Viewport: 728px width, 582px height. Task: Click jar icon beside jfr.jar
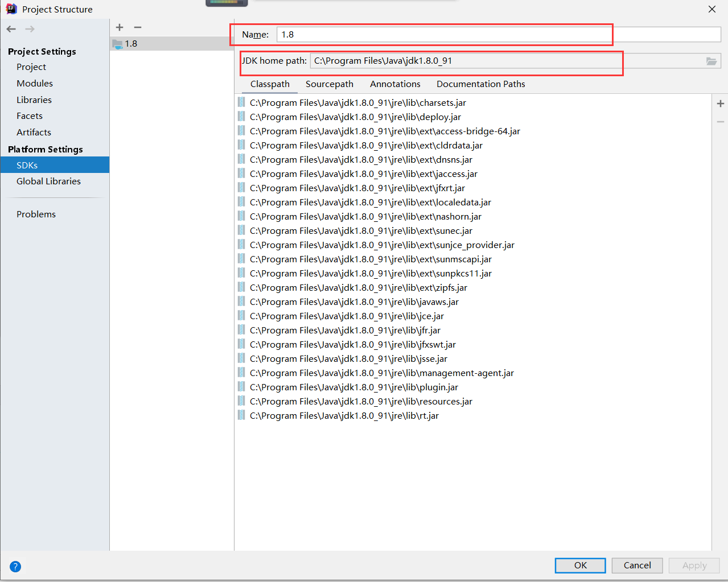241,330
